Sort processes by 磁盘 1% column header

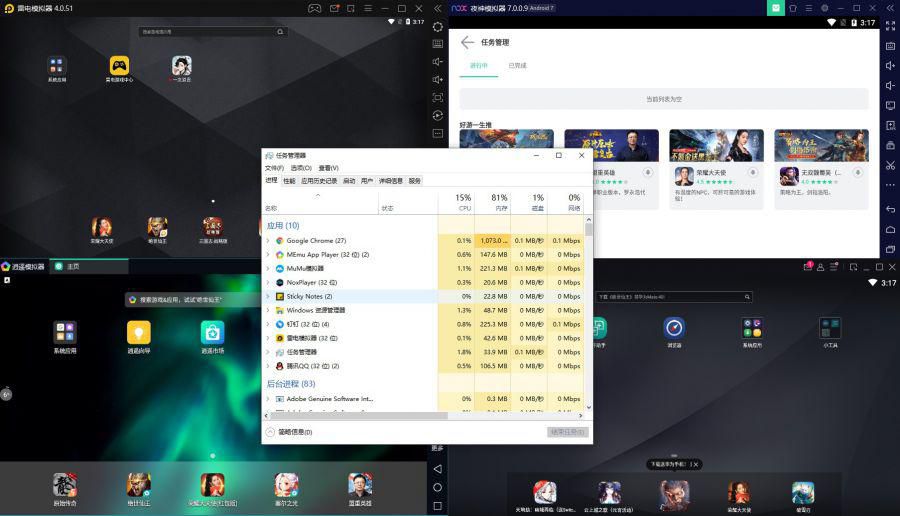click(529, 201)
